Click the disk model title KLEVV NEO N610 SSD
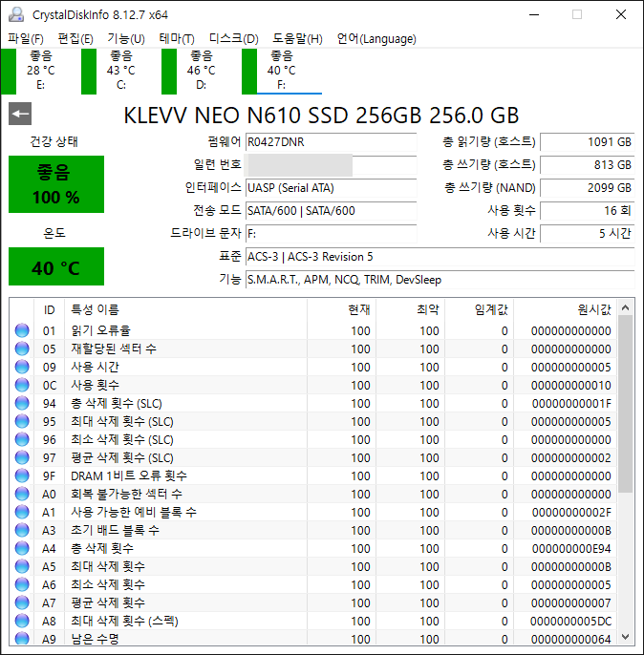Image resolution: width=644 pixels, height=655 pixels. pyautogui.click(x=321, y=116)
